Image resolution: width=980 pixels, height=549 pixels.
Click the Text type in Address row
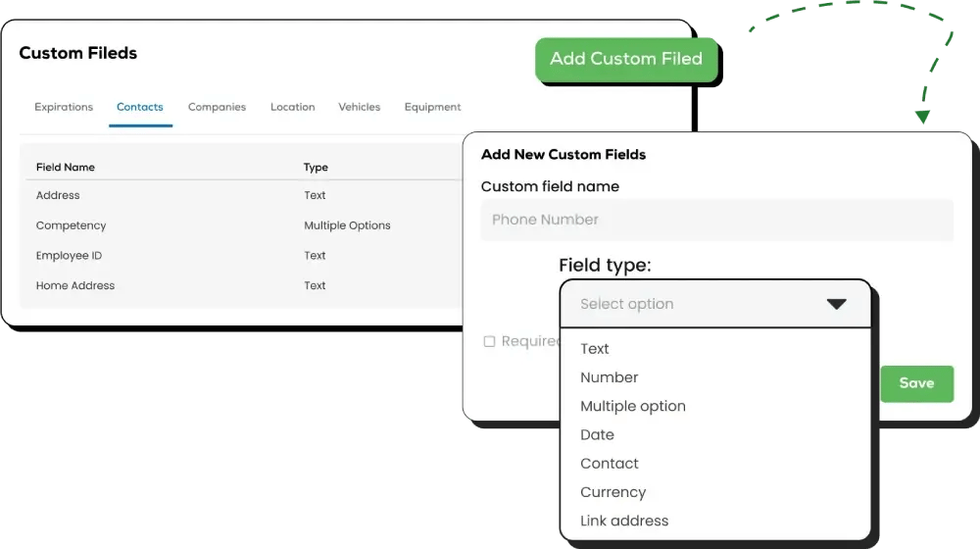315,195
